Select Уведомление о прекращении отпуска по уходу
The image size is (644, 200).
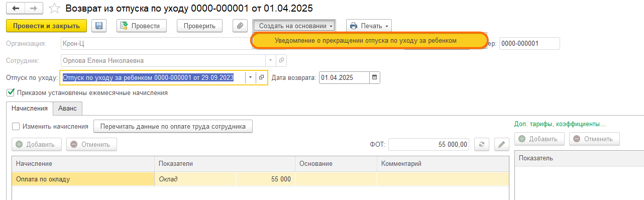coord(369,41)
